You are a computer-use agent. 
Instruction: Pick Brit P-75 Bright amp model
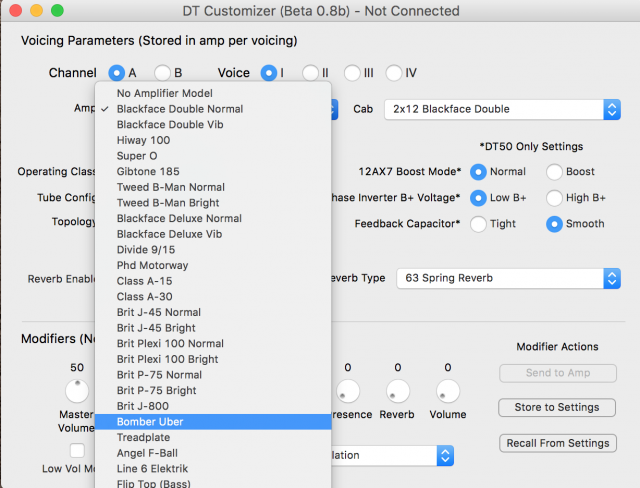click(213, 390)
